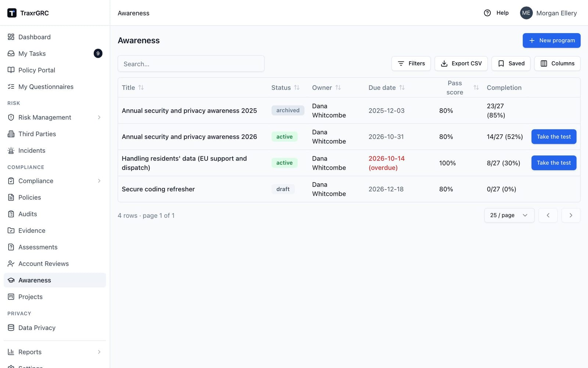Sort by Status column arrows
Screen dimensions: 588x368
(297, 88)
